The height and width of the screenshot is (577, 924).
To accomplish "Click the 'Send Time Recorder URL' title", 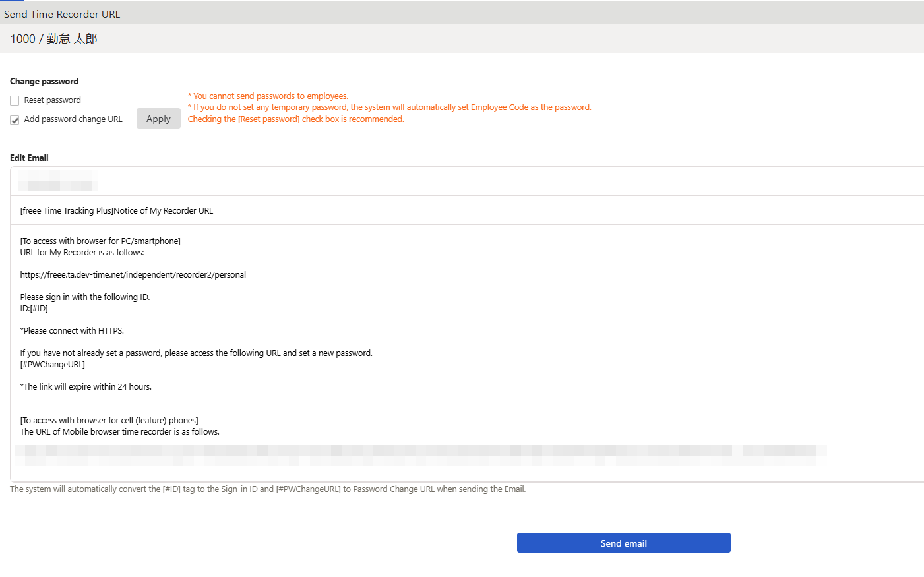I will [x=62, y=14].
